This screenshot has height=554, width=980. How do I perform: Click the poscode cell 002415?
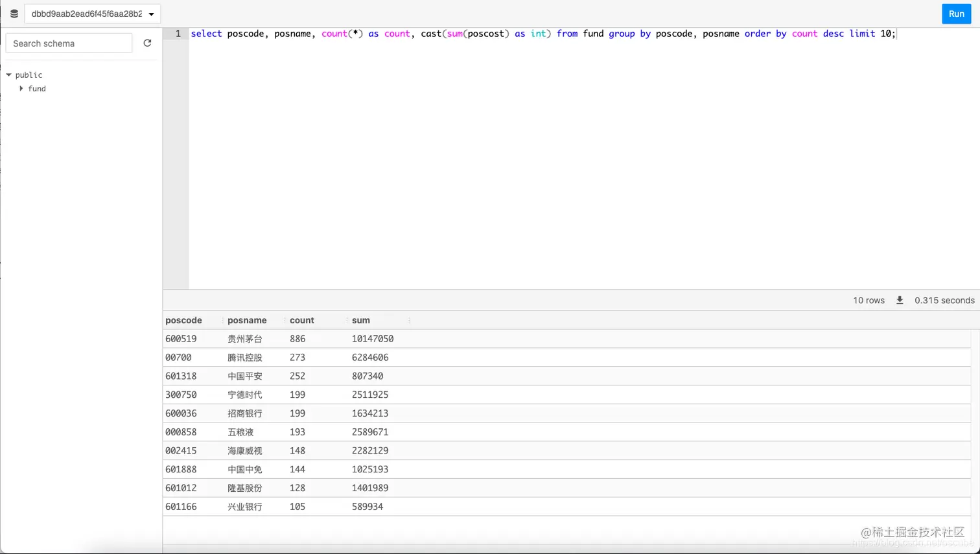pos(181,451)
